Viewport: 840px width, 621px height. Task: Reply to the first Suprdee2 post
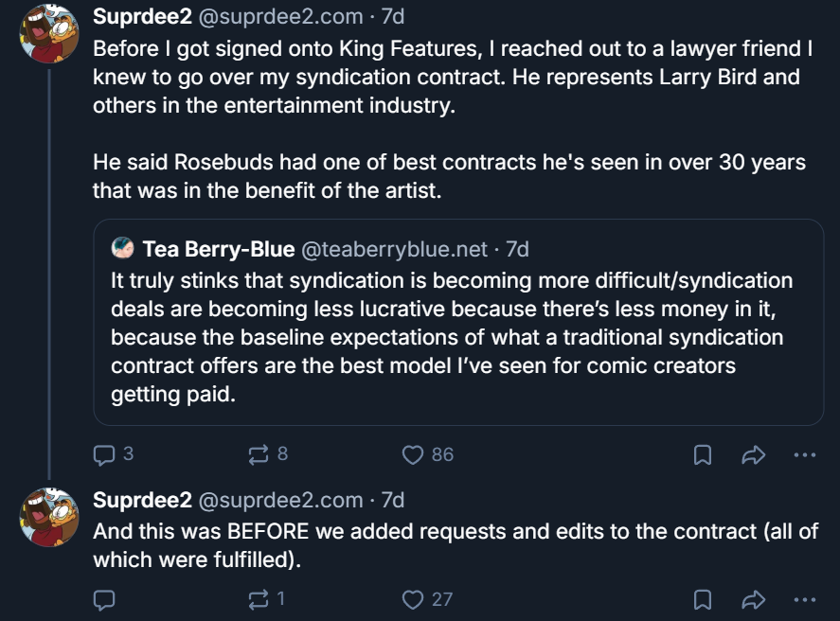coord(104,455)
